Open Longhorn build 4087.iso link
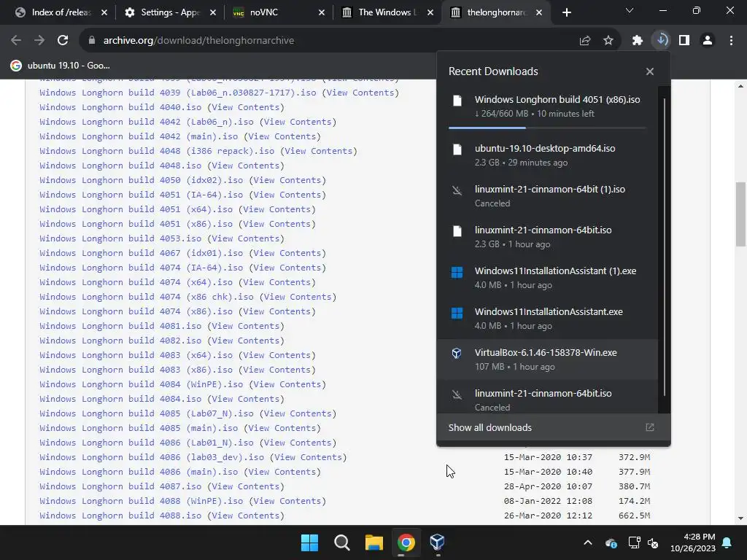 (x=120, y=486)
